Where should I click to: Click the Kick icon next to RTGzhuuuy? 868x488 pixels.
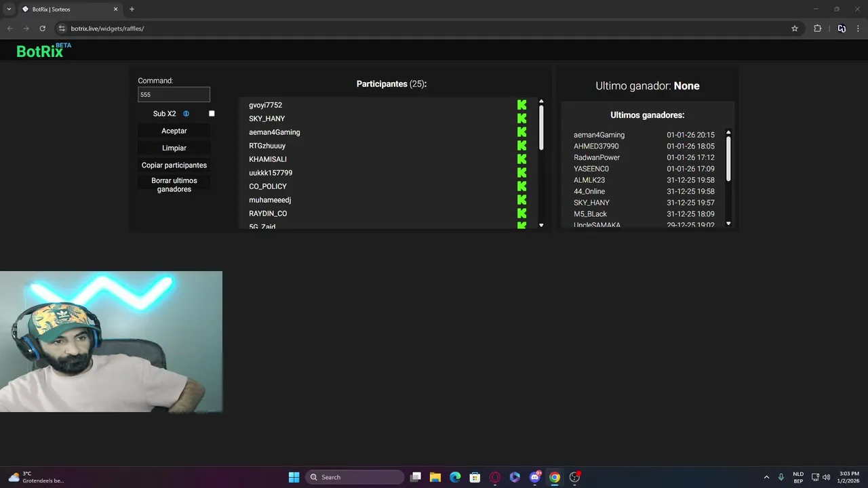pyautogui.click(x=521, y=146)
